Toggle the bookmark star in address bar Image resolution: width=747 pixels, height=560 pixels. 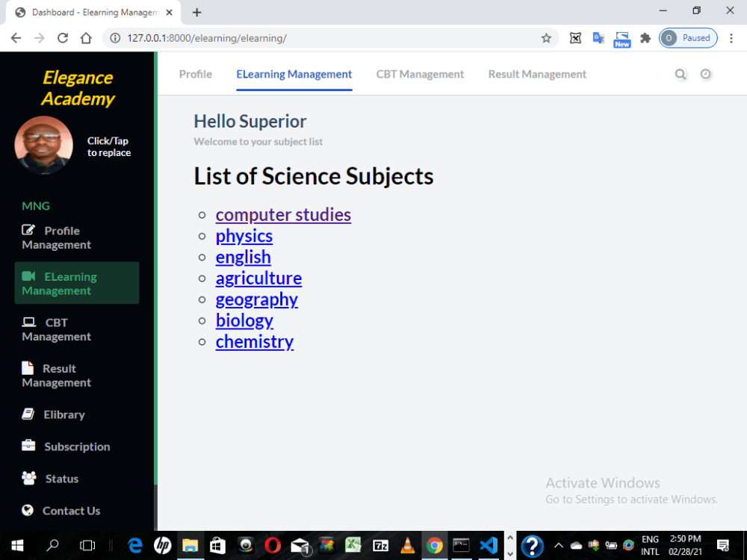[x=546, y=37]
